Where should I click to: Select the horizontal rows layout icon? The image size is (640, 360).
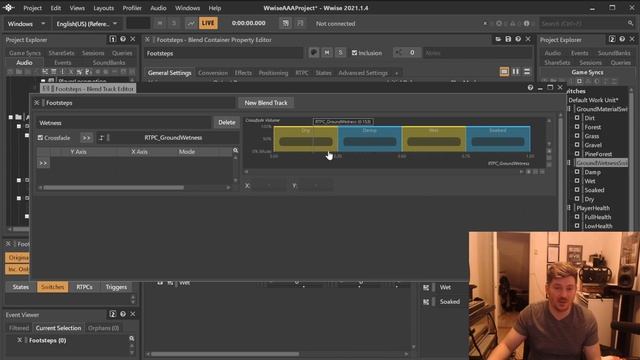click(527, 72)
